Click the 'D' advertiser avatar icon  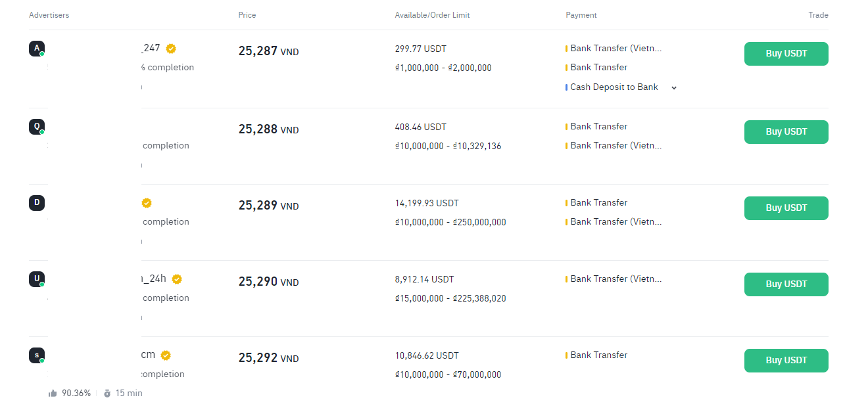coord(37,203)
